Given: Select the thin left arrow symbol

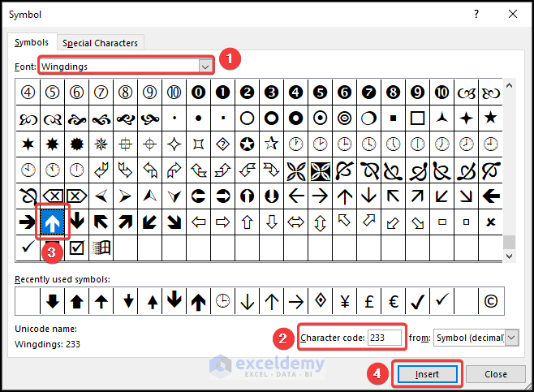Looking at the screenshot, I should coord(295,196).
